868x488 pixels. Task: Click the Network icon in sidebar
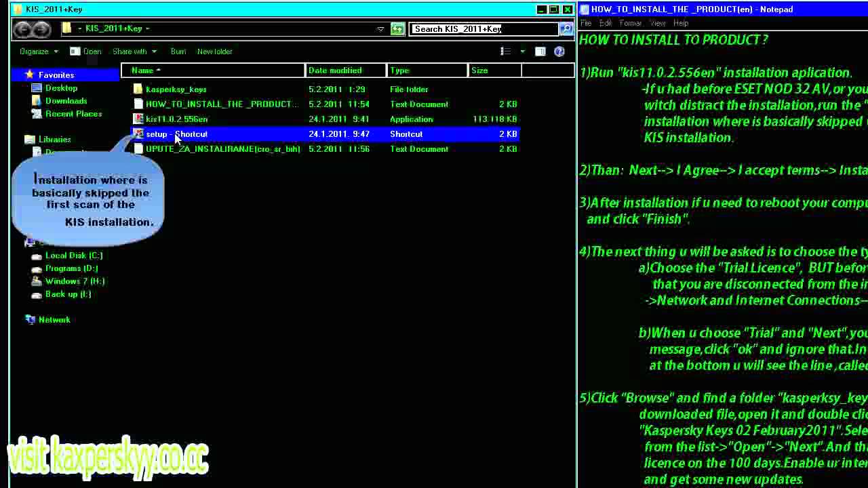point(30,320)
